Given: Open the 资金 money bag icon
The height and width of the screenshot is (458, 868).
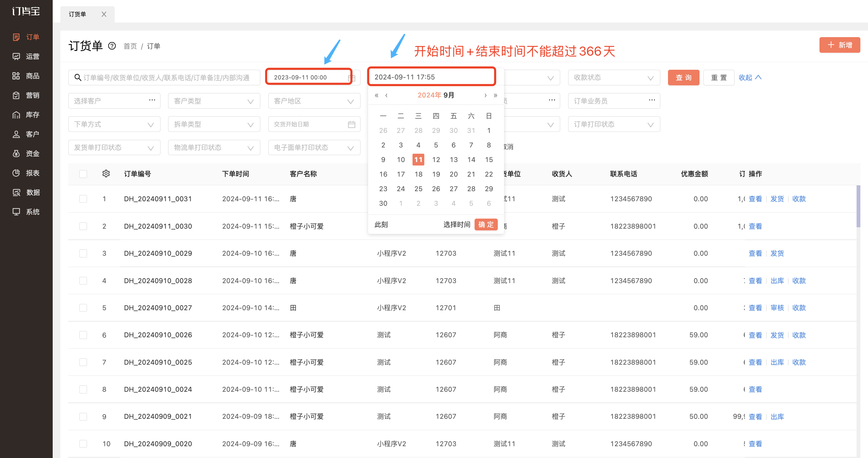Looking at the screenshot, I should (x=16, y=154).
